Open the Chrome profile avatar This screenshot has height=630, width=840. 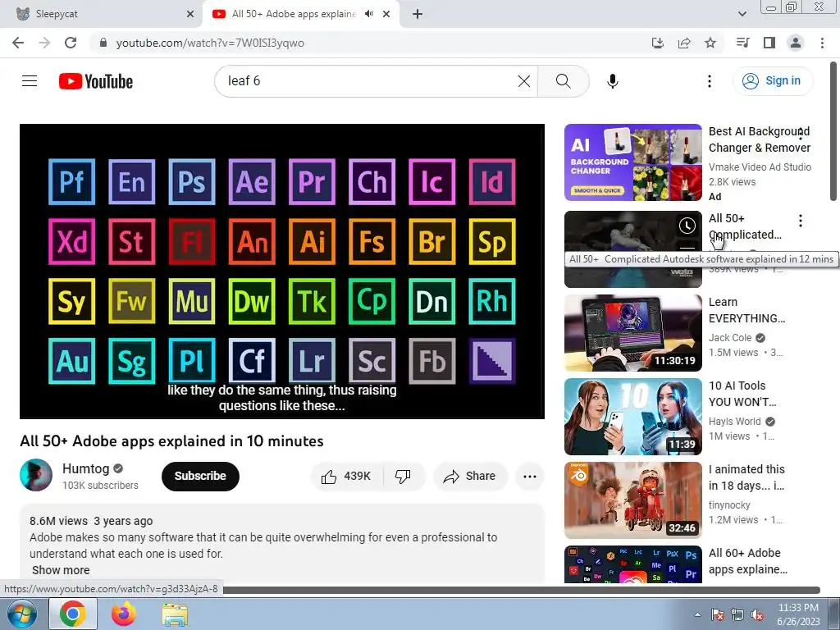pyautogui.click(x=796, y=43)
